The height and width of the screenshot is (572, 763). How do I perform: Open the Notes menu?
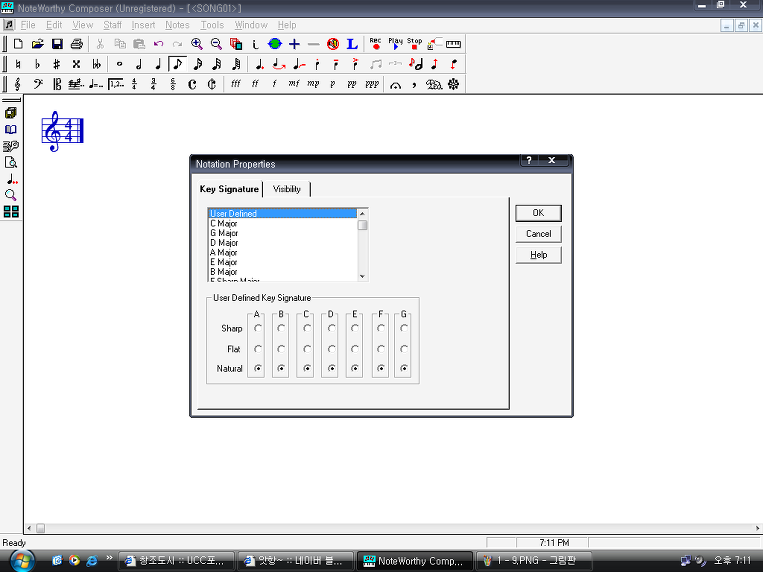click(177, 25)
